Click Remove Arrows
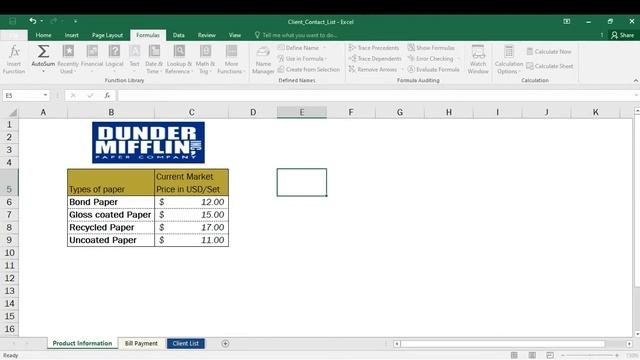The image size is (640, 360). pyautogui.click(x=373, y=70)
